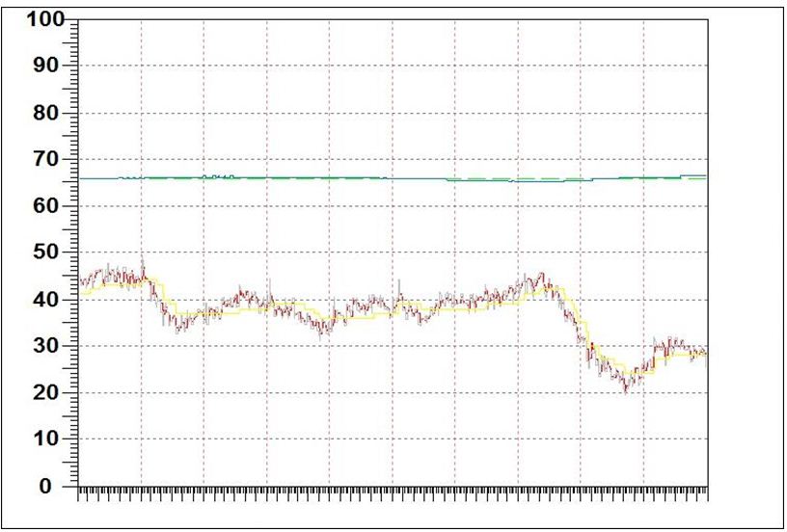Select the yellow line's bottom near value 25
The image size is (787, 532).
[x=627, y=372]
